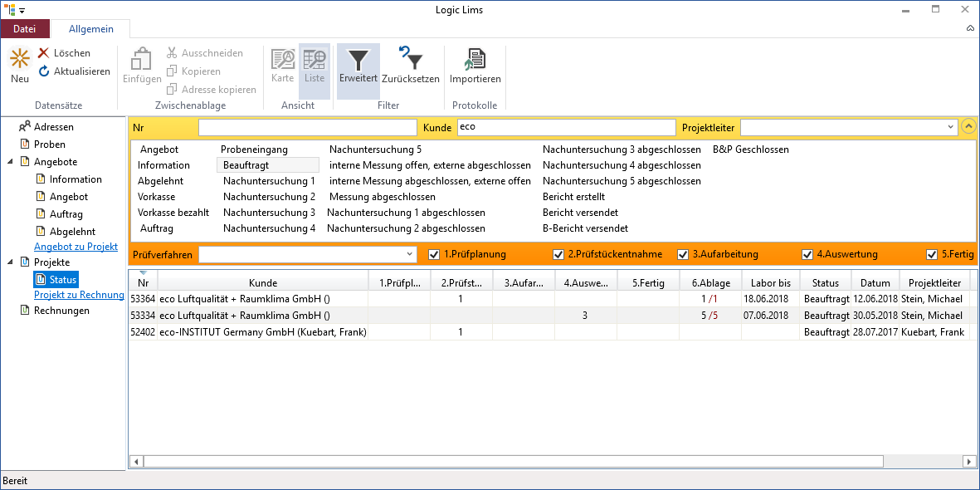Switch to Karte view
This screenshot has height=490, width=980.
pos(282,66)
